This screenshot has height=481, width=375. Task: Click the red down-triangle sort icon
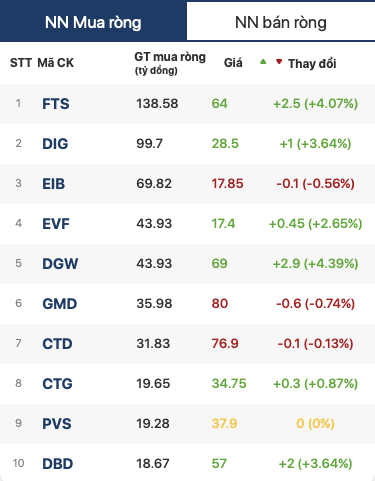pyautogui.click(x=279, y=61)
